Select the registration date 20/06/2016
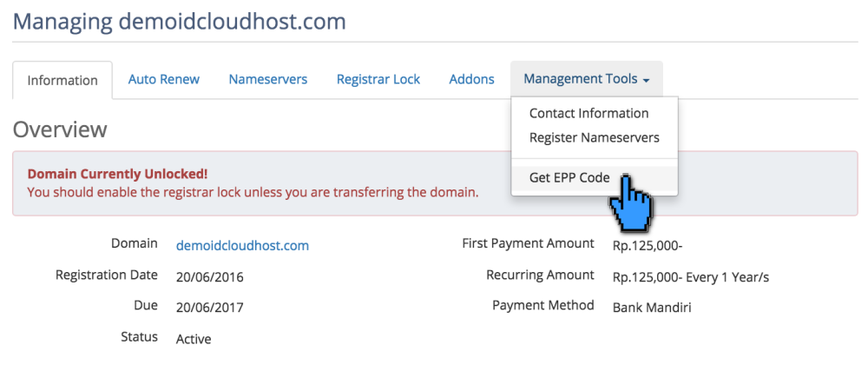The height and width of the screenshot is (385, 868). (210, 277)
